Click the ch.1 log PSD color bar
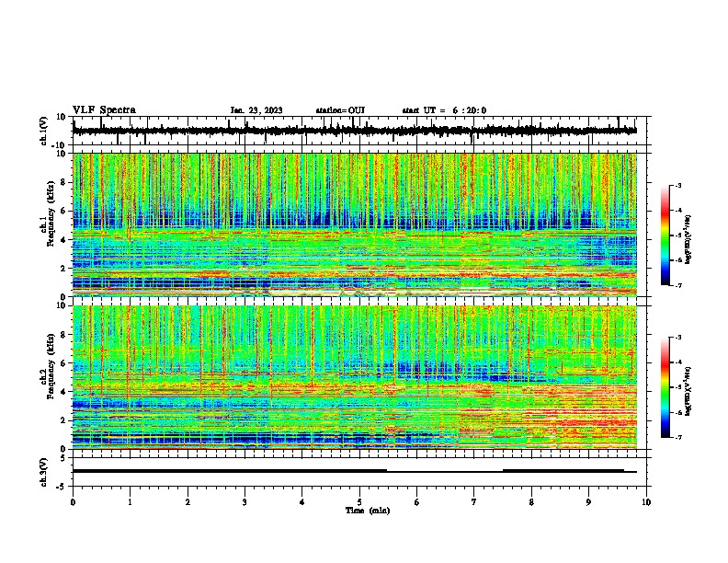Viewport: 728px width, 563px height. point(665,236)
